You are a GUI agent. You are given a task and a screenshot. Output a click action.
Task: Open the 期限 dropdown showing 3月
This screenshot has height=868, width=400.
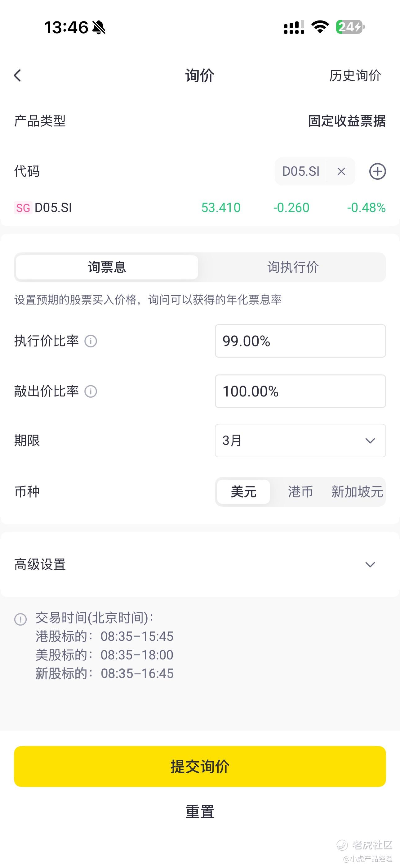coord(300,441)
